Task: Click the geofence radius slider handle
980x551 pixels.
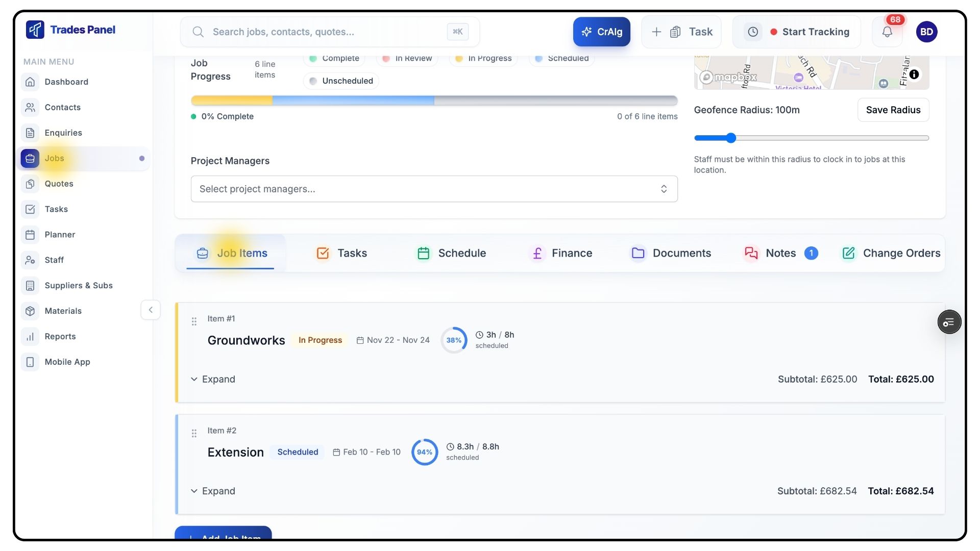Action: point(731,138)
